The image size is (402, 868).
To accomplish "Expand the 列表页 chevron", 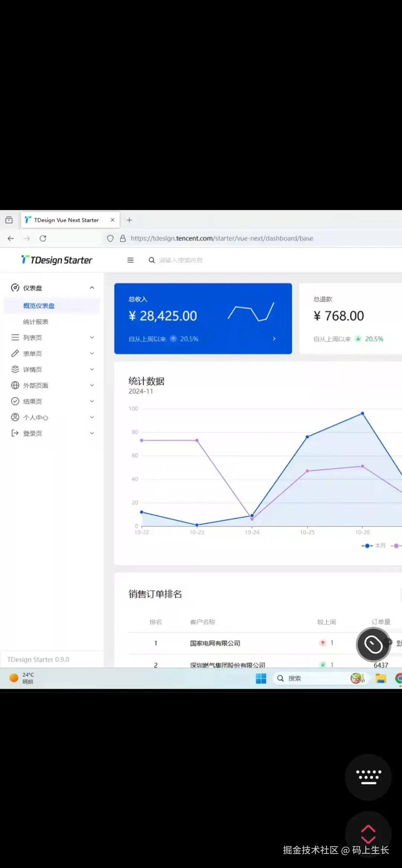I will click(x=92, y=337).
